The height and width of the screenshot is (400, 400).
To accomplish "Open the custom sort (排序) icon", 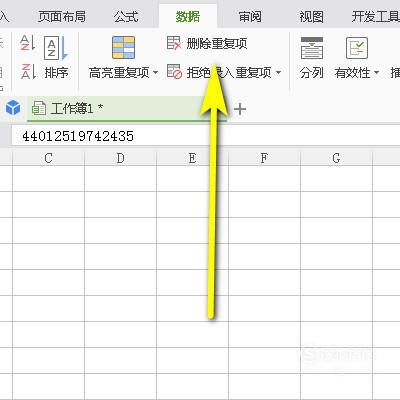I will coord(56,48).
